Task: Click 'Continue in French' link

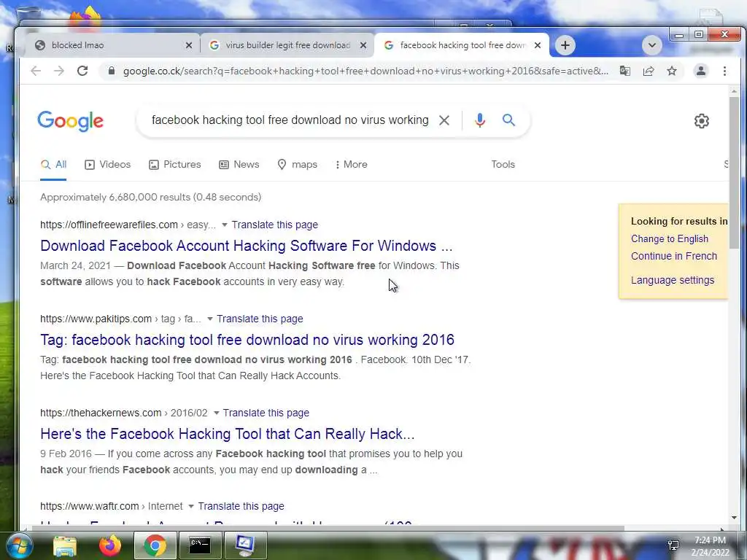Action: click(x=673, y=256)
